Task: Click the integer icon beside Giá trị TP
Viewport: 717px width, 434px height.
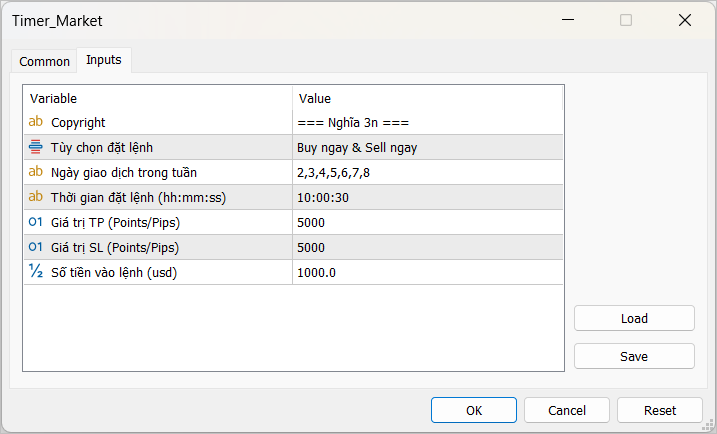Action: (x=36, y=222)
